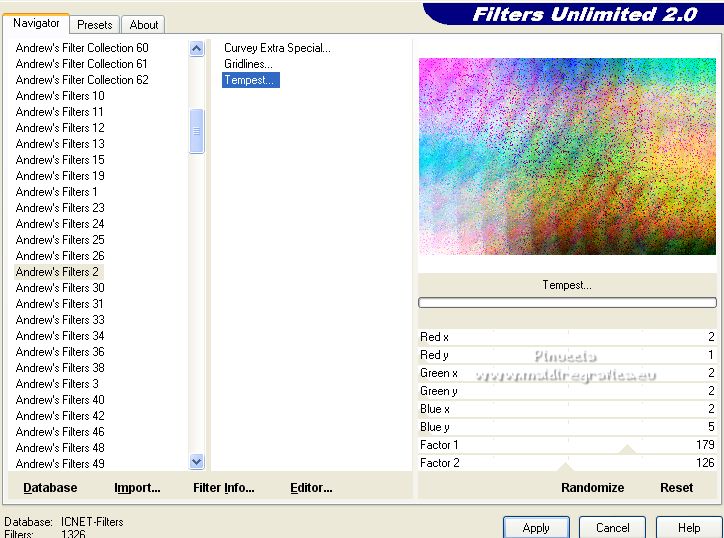Screen dimensions: 724x538
Task: Adjust the Blue y slider
Action: (567, 427)
